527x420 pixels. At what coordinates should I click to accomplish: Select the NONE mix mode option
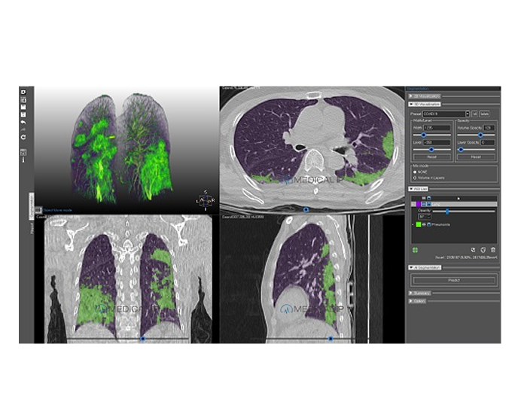(x=416, y=172)
